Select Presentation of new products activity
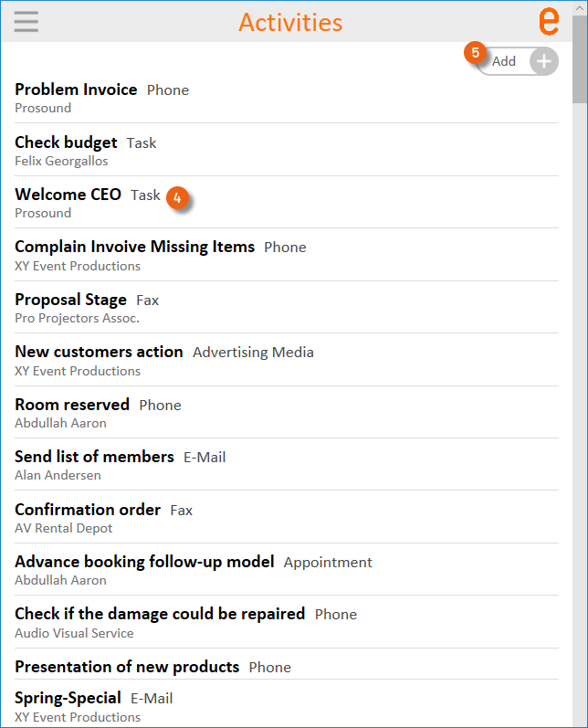This screenshot has width=588, height=728. coord(127,667)
